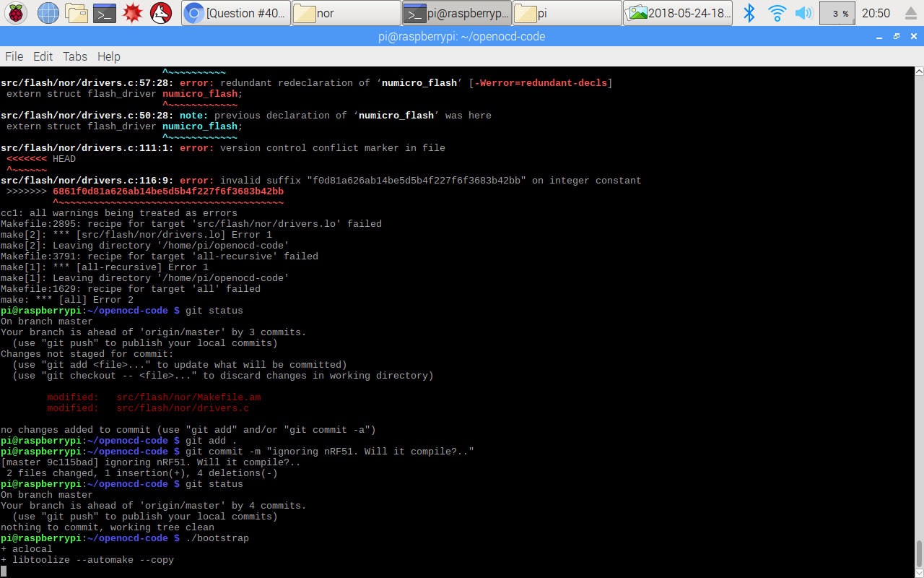
Task: Open the volume control speaker icon
Action: click(x=803, y=12)
